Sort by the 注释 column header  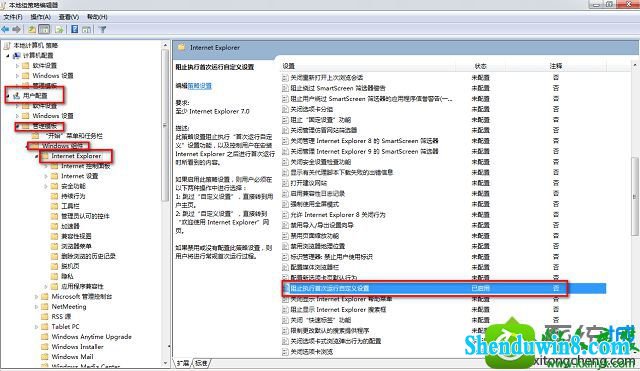(x=556, y=66)
